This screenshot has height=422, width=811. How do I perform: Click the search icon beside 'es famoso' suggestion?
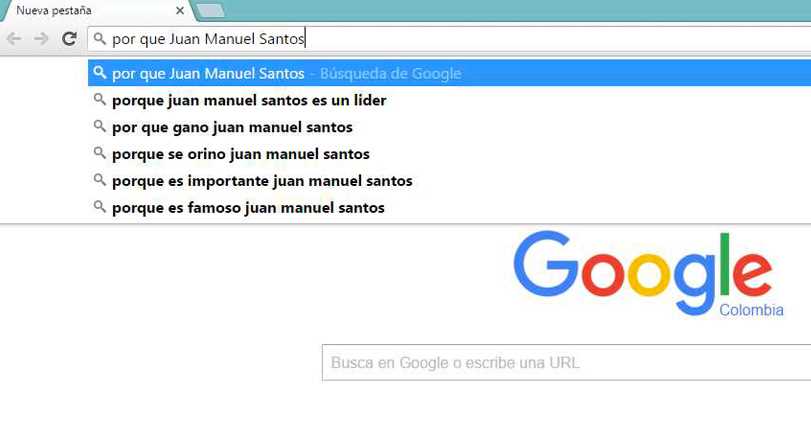(x=99, y=207)
